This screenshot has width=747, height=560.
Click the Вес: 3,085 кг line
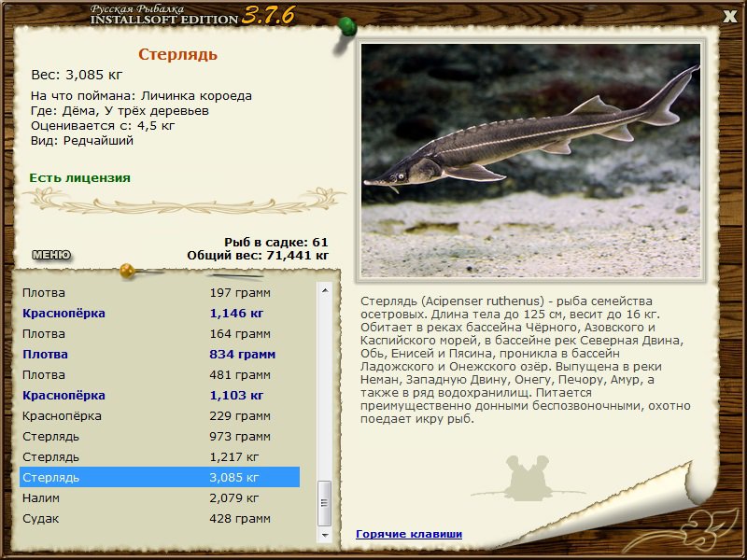pos(77,75)
